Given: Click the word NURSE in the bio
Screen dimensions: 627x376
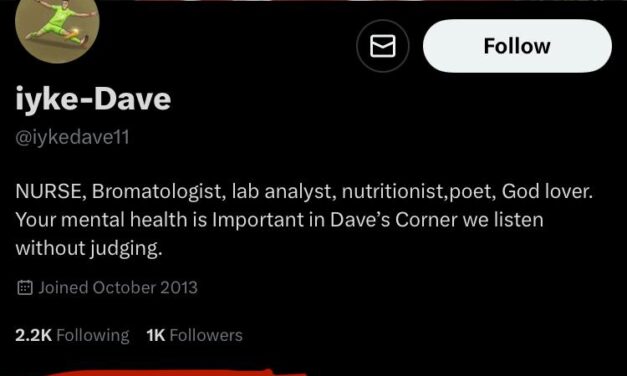Looking at the screenshot, I should tap(50, 192).
